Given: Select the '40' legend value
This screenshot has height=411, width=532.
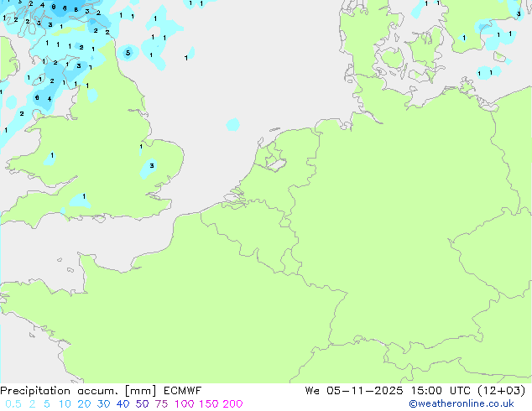Looking at the screenshot, I should (x=123, y=404).
